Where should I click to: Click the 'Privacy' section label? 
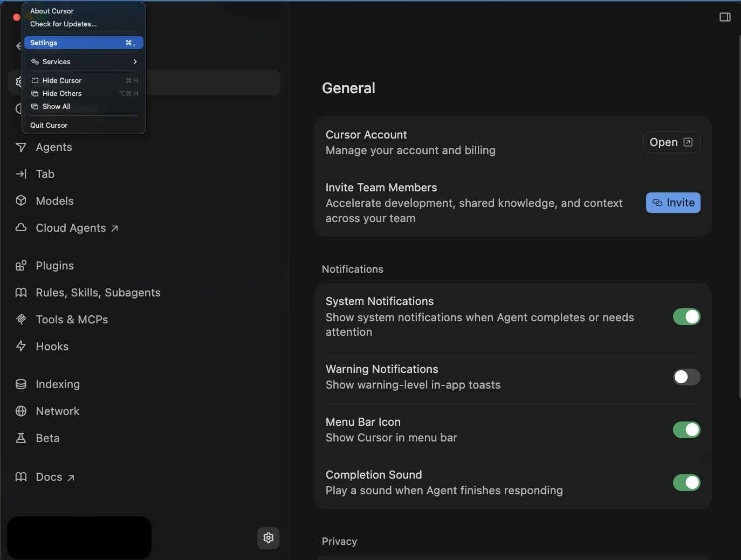tap(339, 541)
